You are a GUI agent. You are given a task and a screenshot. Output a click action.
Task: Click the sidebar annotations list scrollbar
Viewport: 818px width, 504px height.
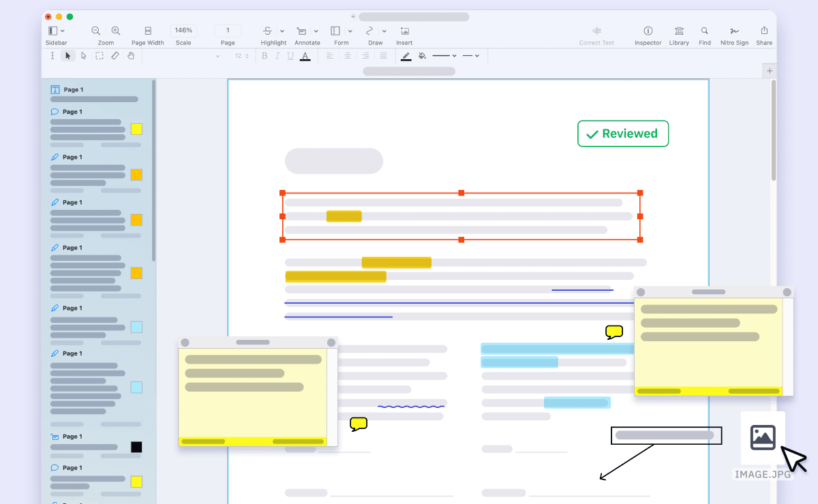pos(154,170)
